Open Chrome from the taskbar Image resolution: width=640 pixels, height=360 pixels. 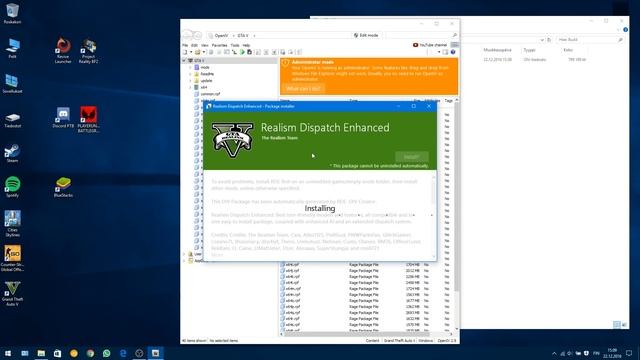click(x=90, y=353)
